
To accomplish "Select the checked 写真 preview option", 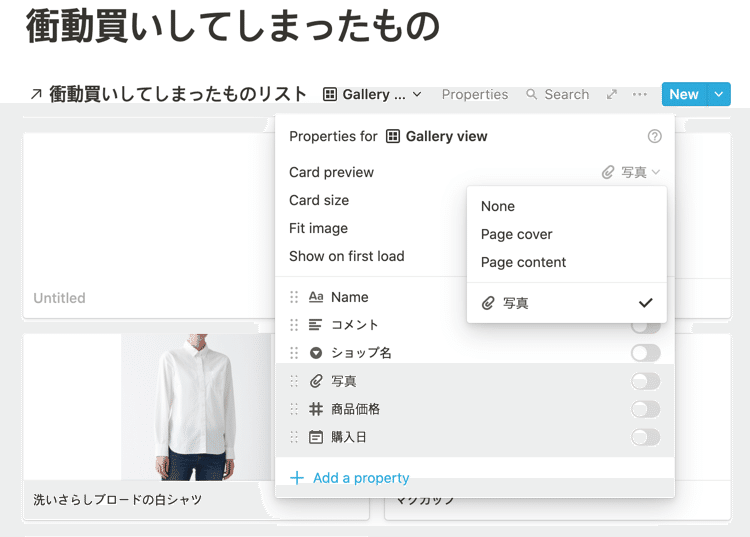I will (566, 303).
